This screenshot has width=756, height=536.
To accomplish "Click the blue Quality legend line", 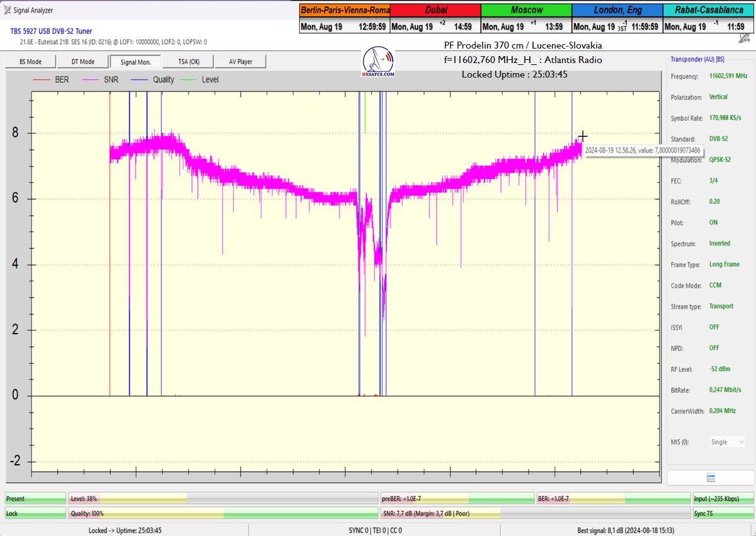I will coord(140,80).
